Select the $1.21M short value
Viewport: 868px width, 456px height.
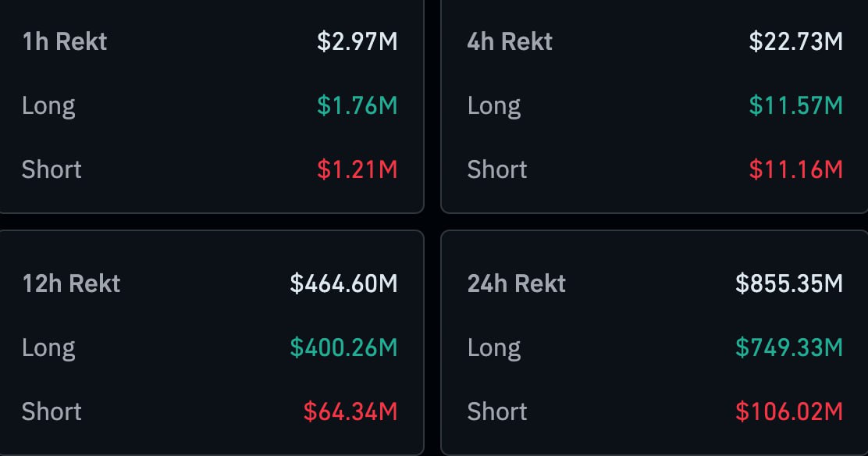[x=357, y=169]
